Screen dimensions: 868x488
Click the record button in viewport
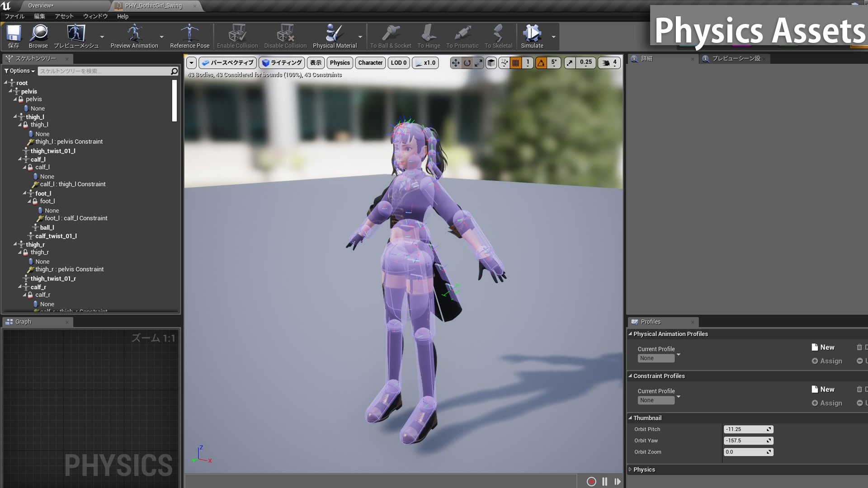pyautogui.click(x=591, y=482)
